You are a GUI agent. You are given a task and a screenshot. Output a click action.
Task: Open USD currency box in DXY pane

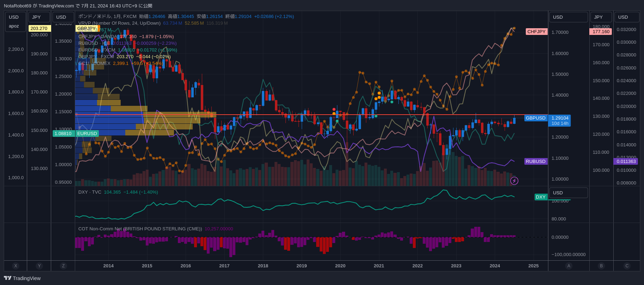click(x=568, y=193)
